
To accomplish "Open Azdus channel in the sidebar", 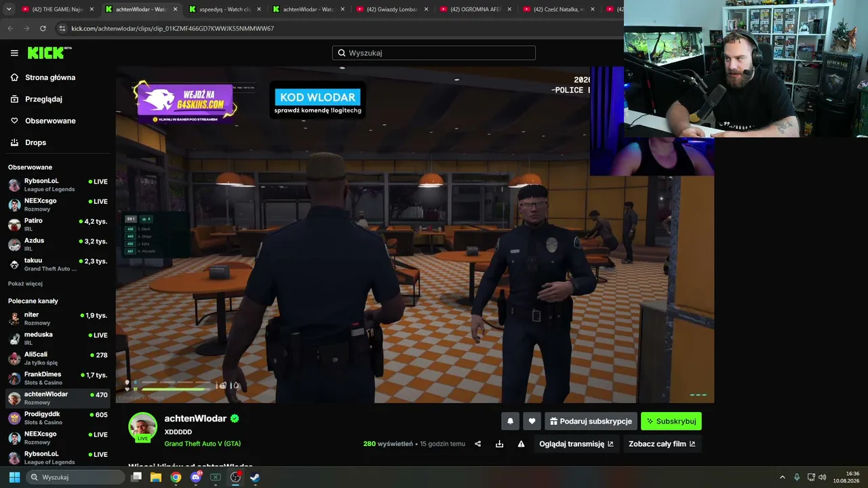I will coord(58,245).
